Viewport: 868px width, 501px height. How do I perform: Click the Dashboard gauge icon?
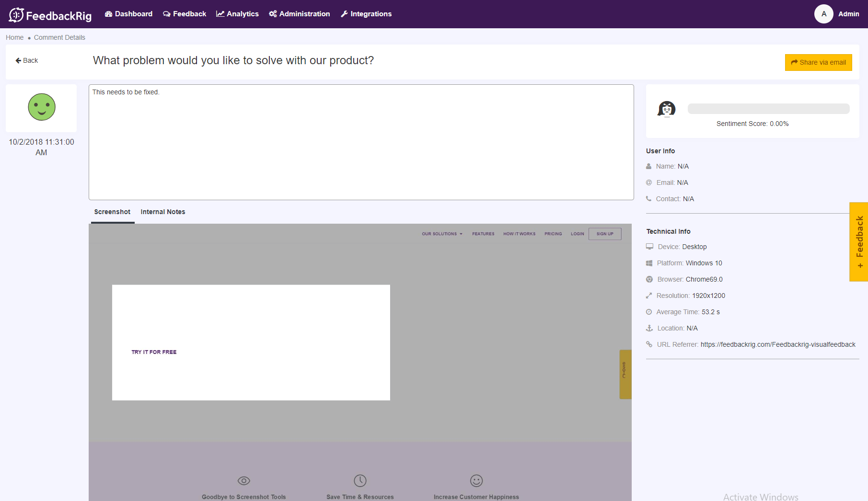(x=108, y=14)
